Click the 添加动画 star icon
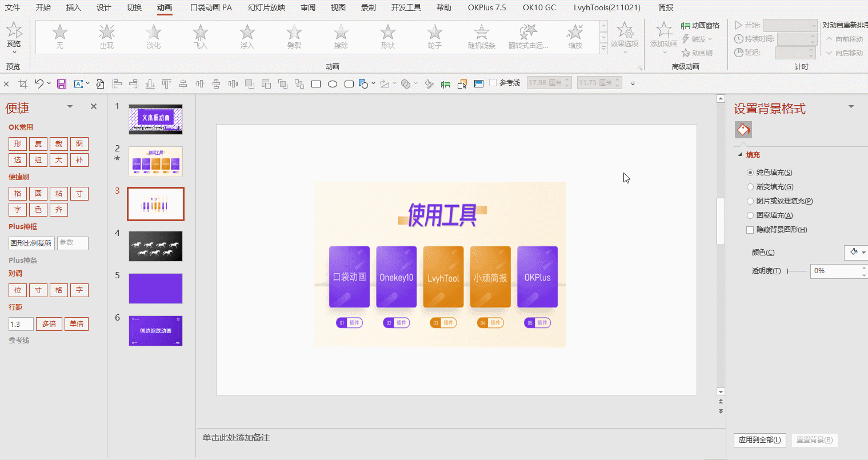Image resolution: width=868 pixels, height=460 pixels. point(664,30)
